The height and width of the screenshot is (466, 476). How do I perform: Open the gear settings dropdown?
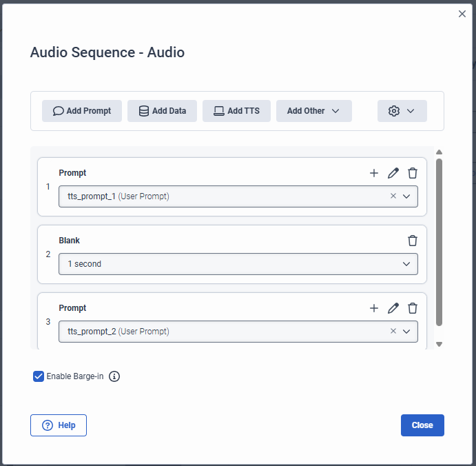pos(402,111)
